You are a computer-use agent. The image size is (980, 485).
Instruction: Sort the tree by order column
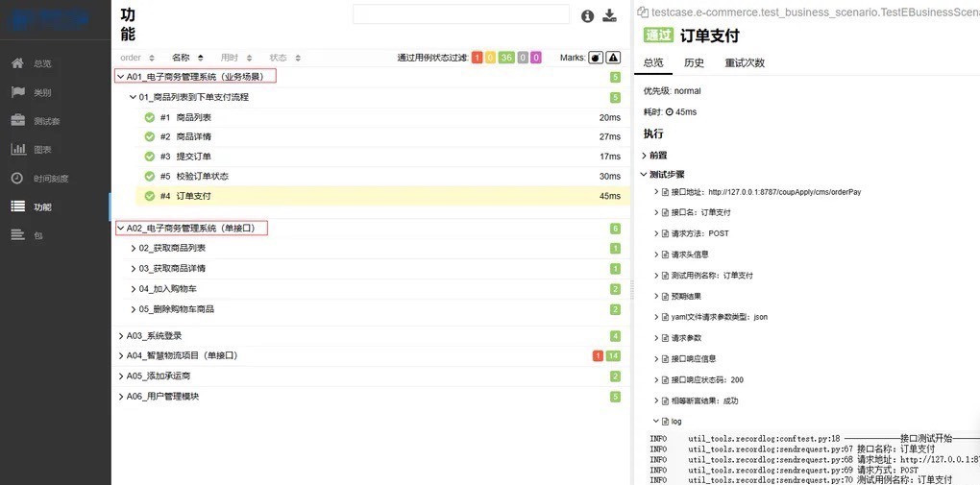[x=136, y=58]
